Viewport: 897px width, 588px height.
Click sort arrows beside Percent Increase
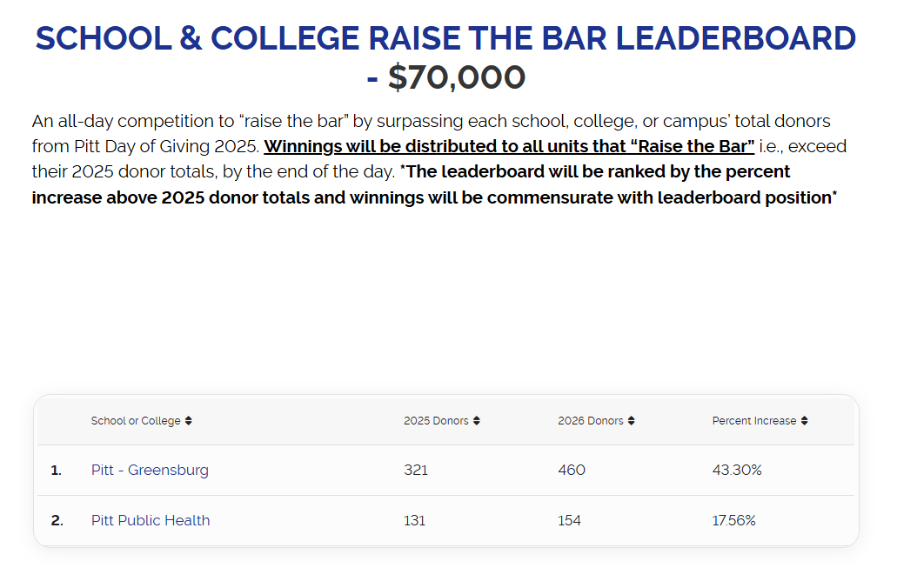pos(805,421)
